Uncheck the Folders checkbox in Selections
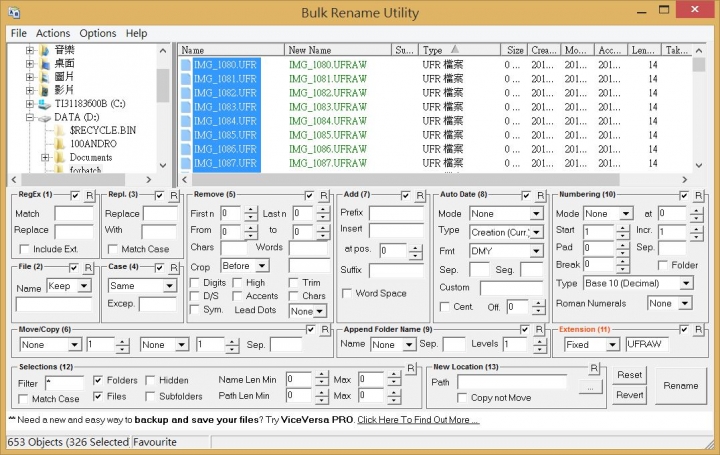720x455 pixels. coord(97,380)
